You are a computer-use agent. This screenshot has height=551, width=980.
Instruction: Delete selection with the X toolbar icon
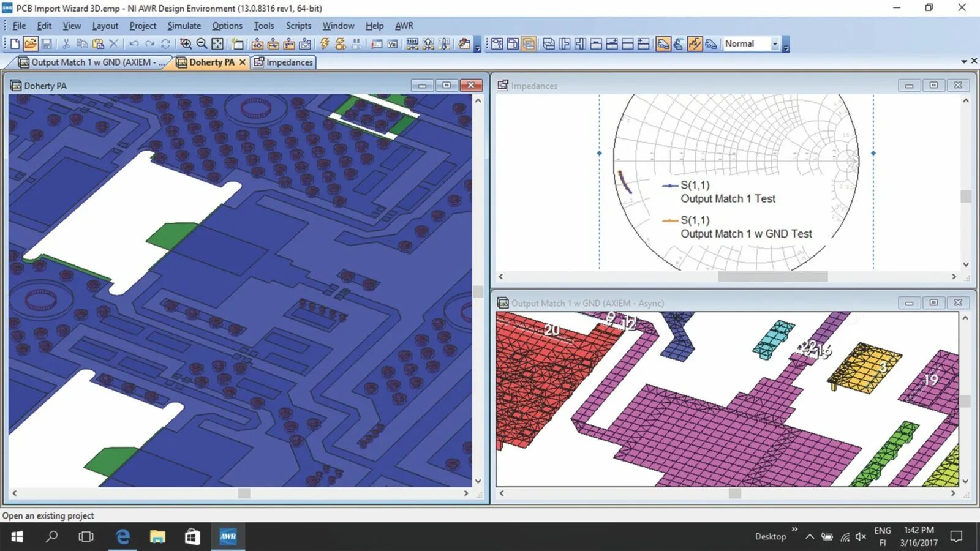pos(113,43)
